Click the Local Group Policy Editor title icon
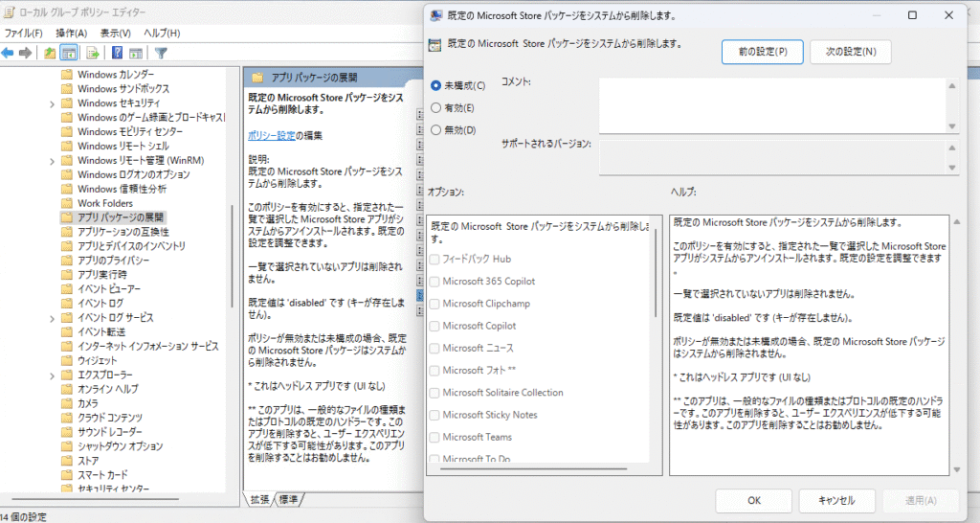 (8, 11)
